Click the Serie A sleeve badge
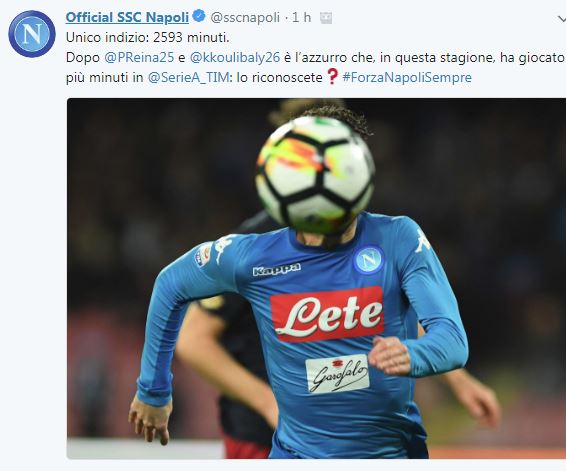 204,255
